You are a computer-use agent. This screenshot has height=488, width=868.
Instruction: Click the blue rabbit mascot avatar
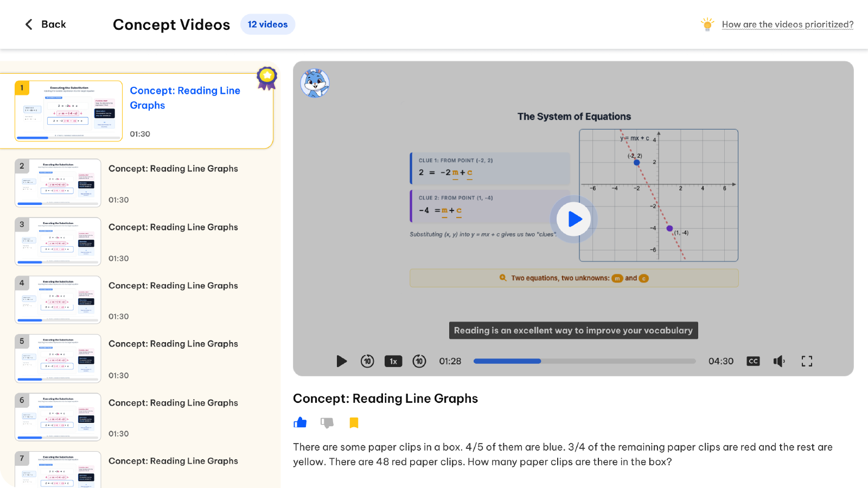[315, 83]
